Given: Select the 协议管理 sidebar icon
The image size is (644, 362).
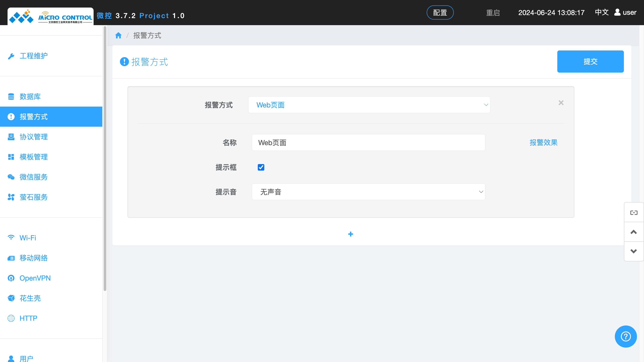Looking at the screenshot, I should click(11, 137).
